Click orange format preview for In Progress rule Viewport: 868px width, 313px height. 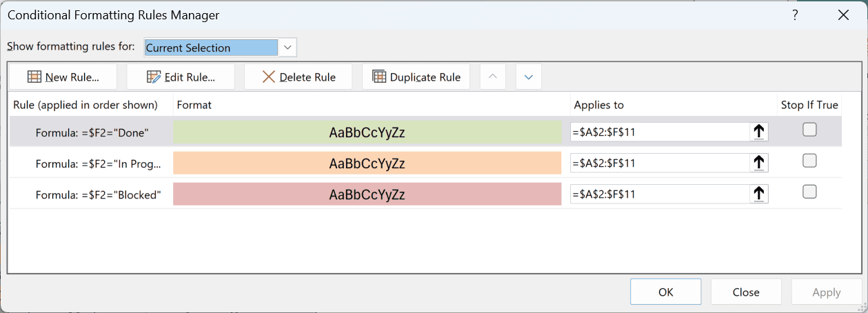(367, 163)
